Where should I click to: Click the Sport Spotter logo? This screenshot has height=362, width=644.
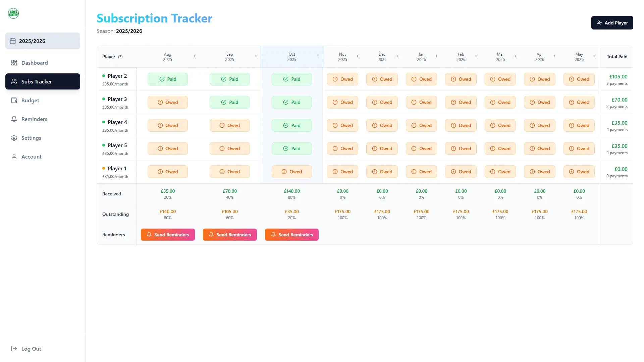pyautogui.click(x=13, y=13)
